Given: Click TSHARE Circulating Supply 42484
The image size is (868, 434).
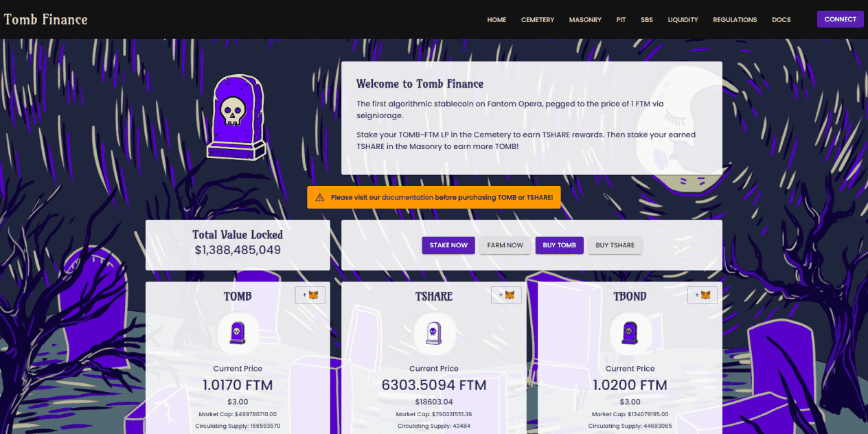Looking at the screenshot, I should 434,426.
